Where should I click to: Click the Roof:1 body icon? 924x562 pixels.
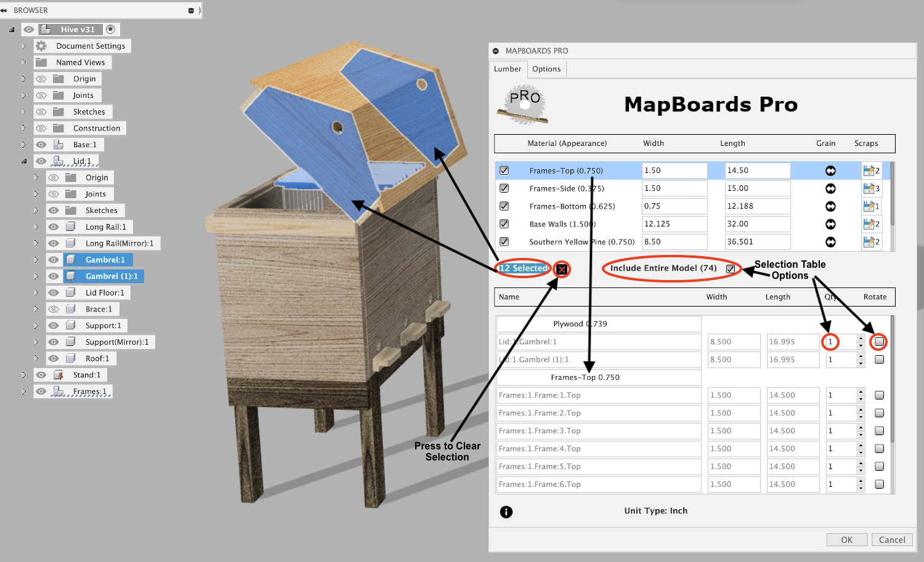coord(71,358)
